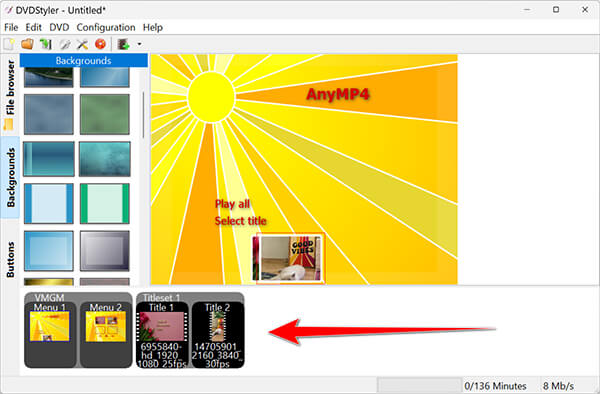Click the 0/136 Minutes status entry
Viewport: 600px width, 394px height.
495,386
